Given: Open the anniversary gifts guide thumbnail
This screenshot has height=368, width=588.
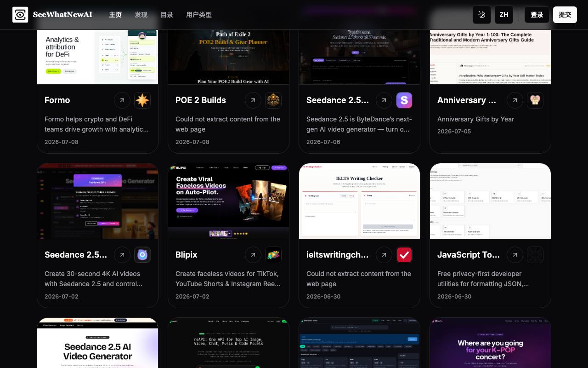Looking at the screenshot, I should pos(490,57).
